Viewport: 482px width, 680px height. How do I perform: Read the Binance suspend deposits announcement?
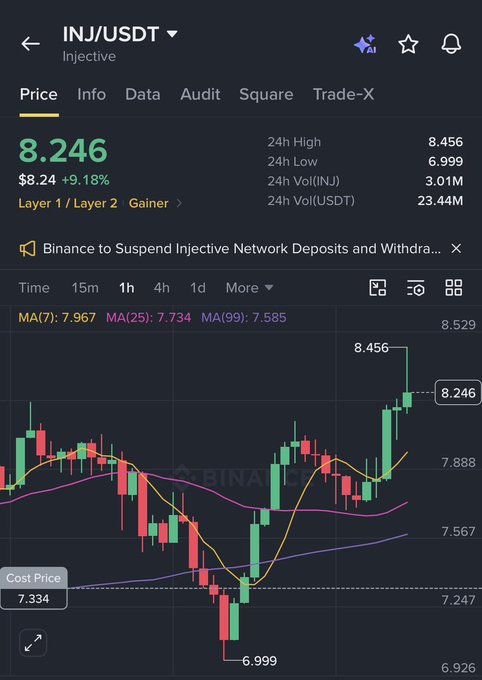[x=242, y=248]
